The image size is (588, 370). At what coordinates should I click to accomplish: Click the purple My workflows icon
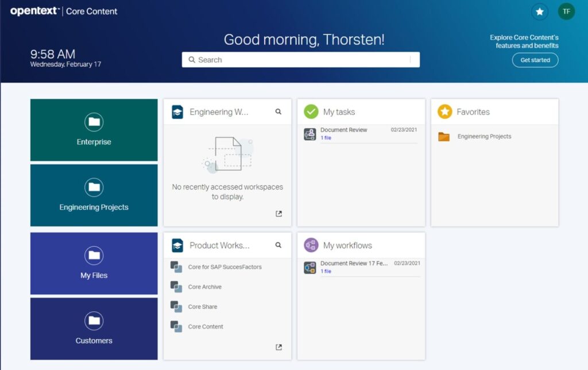[x=311, y=245]
